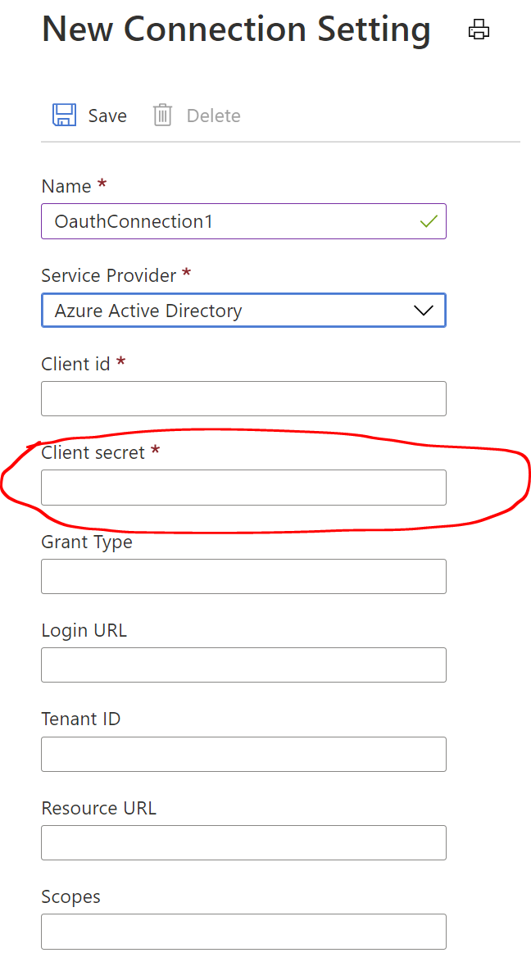Click the New Connection Setting heading
The height and width of the screenshot is (980, 531).
click(236, 29)
